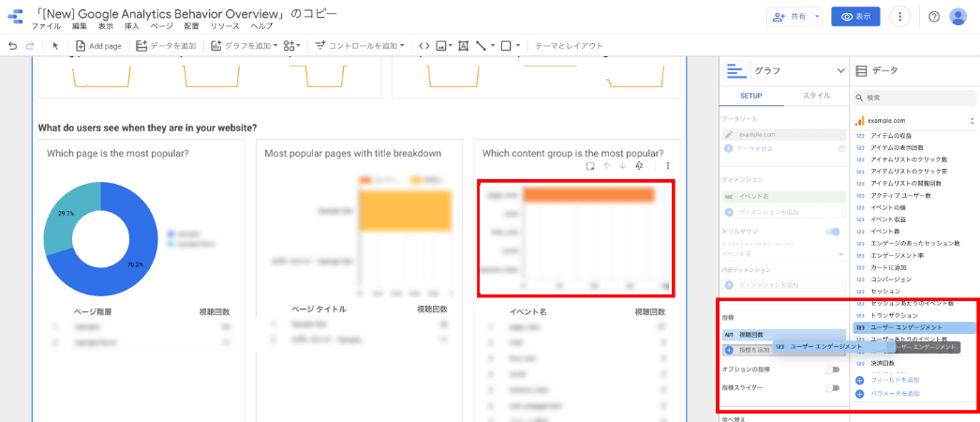Insert a text box
980x422 pixels.
pyautogui.click(x=463, y=46)
